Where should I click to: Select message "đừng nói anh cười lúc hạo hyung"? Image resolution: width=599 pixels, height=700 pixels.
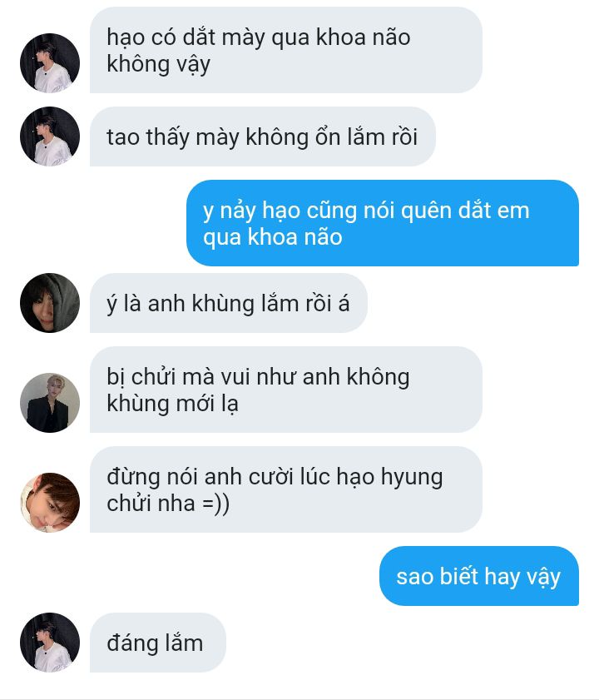[285, 489]
